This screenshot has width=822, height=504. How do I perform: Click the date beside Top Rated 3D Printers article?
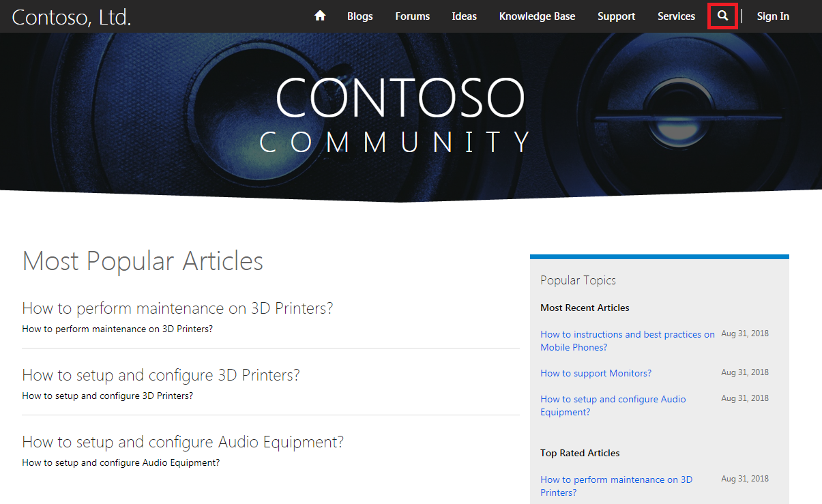pos(745,479)
